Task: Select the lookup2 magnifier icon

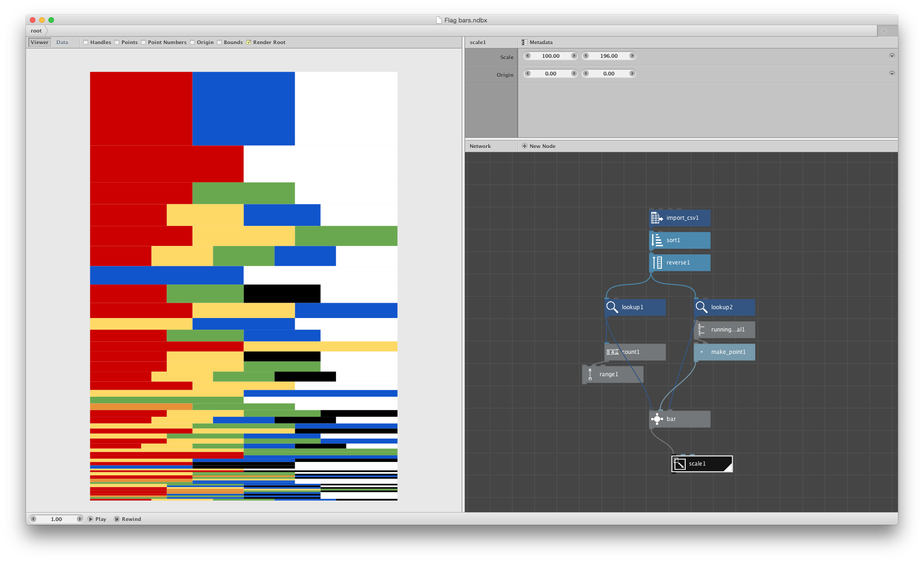Action: [701, 307]
